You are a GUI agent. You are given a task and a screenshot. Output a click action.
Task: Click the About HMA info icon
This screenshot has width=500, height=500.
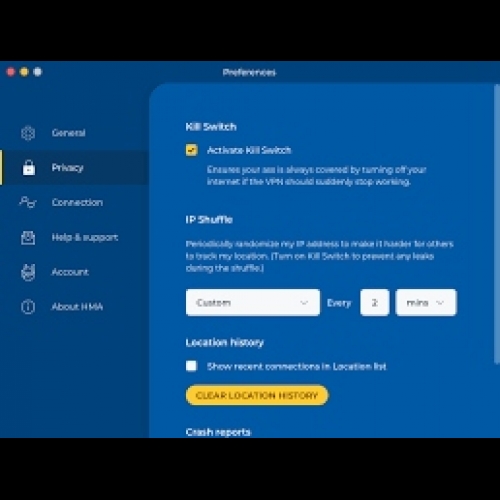pyautogui.click(x=28, y=307)
